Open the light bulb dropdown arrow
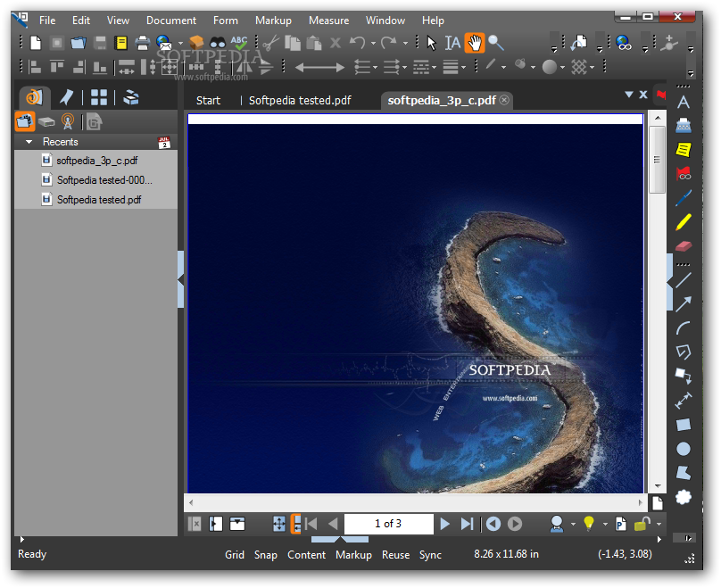This screenshot has height=588, width=721. (x=605, y=524)
